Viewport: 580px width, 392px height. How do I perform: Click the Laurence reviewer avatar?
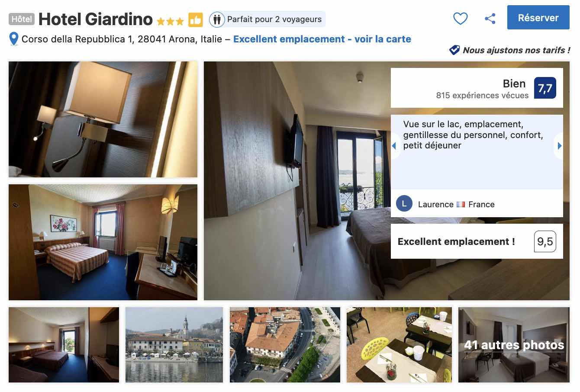coord(404,204)
